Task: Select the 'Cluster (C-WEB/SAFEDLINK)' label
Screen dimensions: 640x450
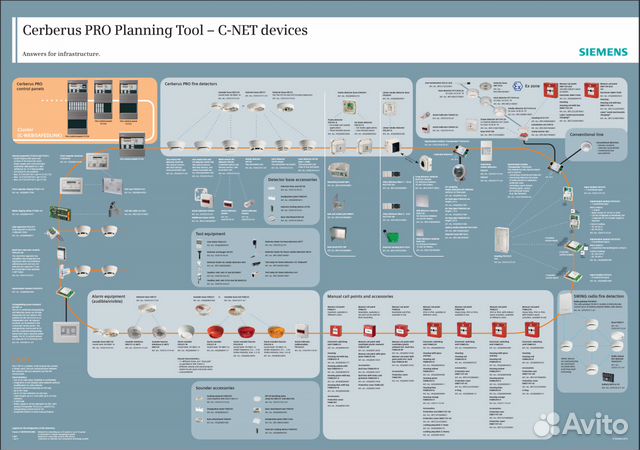Action: [39, 132]
